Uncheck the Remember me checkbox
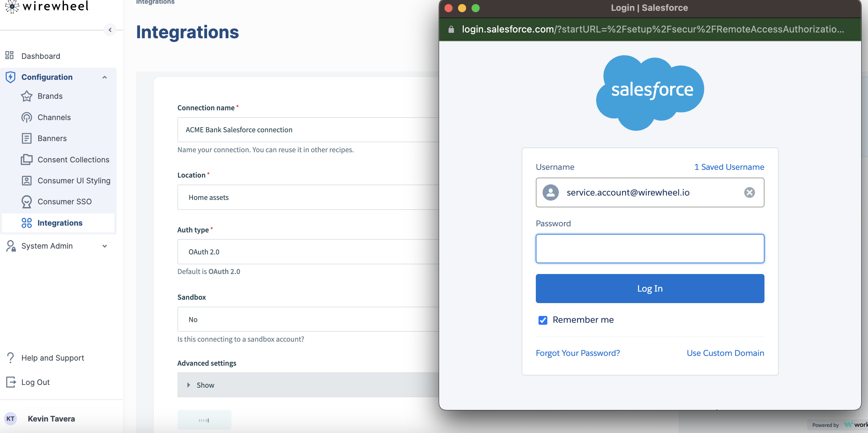Screen dimensions: 868x433 (x=543, y=320)
